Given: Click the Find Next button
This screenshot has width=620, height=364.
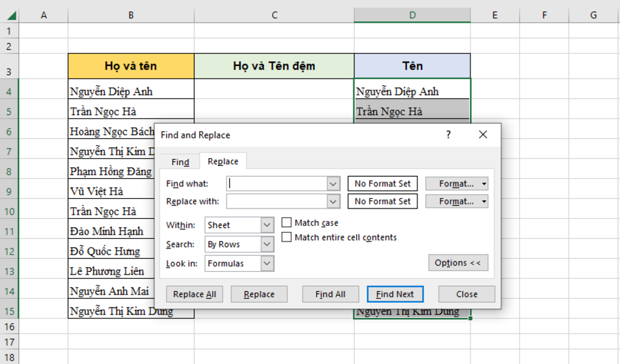Looking at the screenshot, I should coord(395,295).
